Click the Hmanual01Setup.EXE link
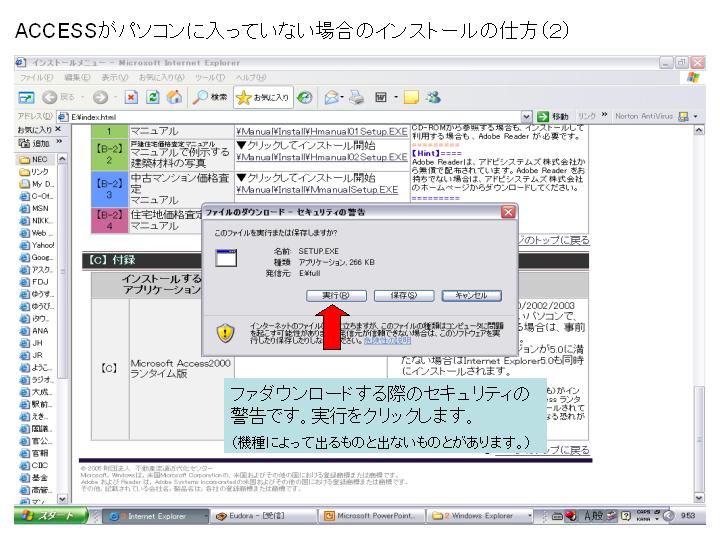 pos(321,132)
